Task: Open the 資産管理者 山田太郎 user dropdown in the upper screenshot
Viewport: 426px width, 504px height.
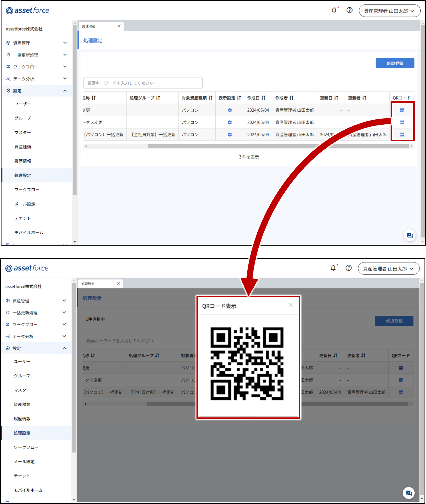Action: pos(389,11)
